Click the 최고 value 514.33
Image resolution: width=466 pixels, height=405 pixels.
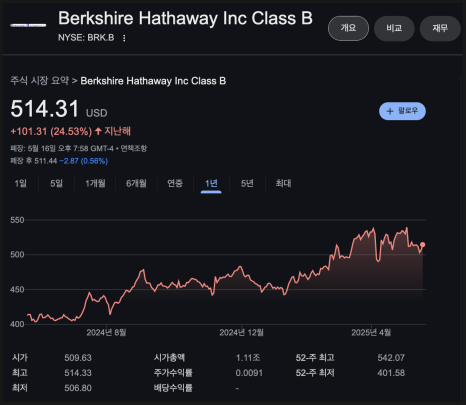pos(78,373)
